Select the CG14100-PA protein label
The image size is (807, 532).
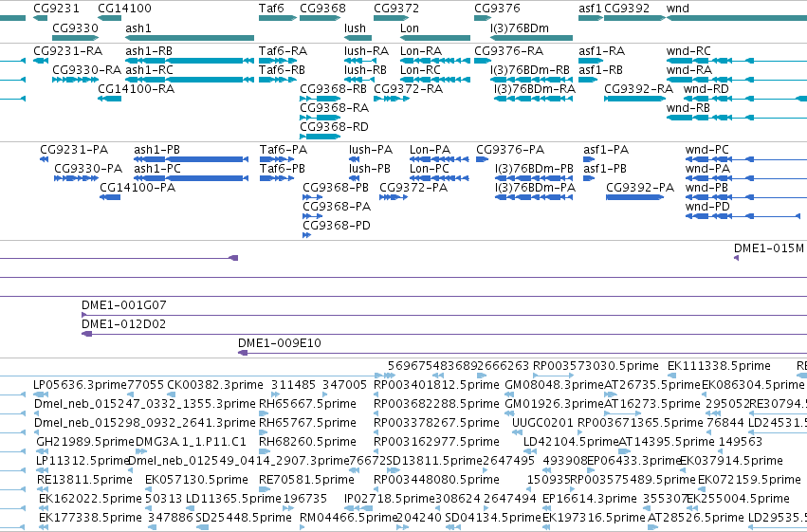(x=138, y=187)
